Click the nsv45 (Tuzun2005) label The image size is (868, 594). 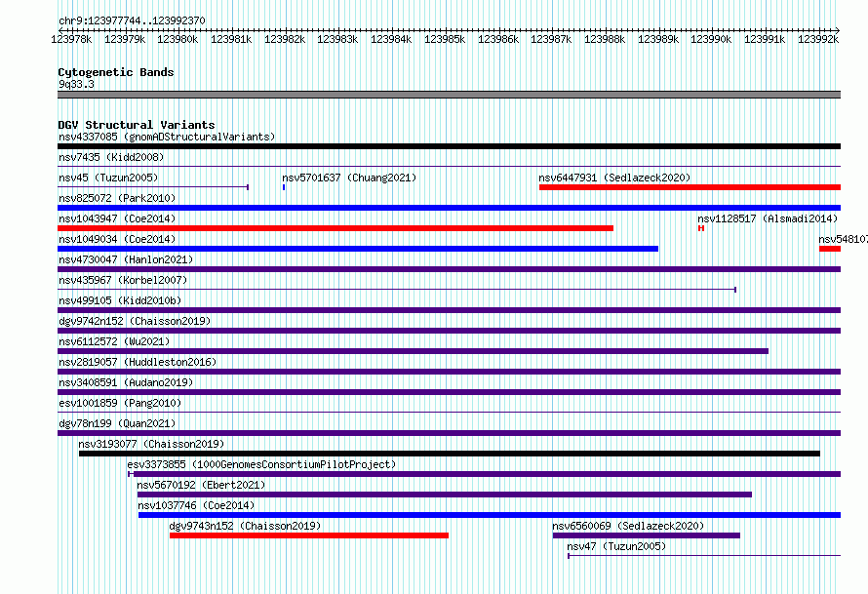[108, 178]
